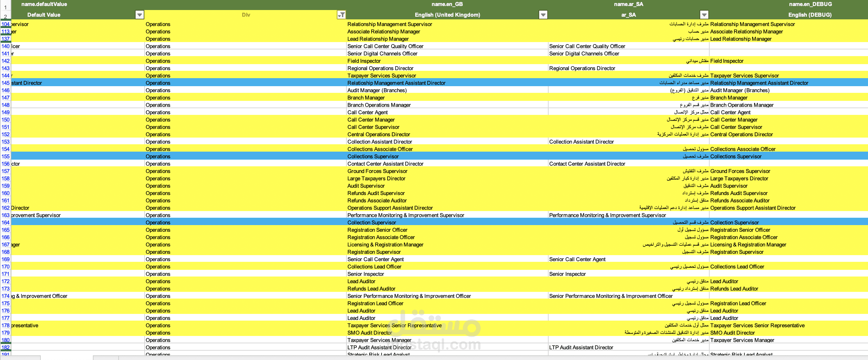This screenshot has height=360, width=868.
Task: Click the English (DEBUG) header label
Action: 810,15
